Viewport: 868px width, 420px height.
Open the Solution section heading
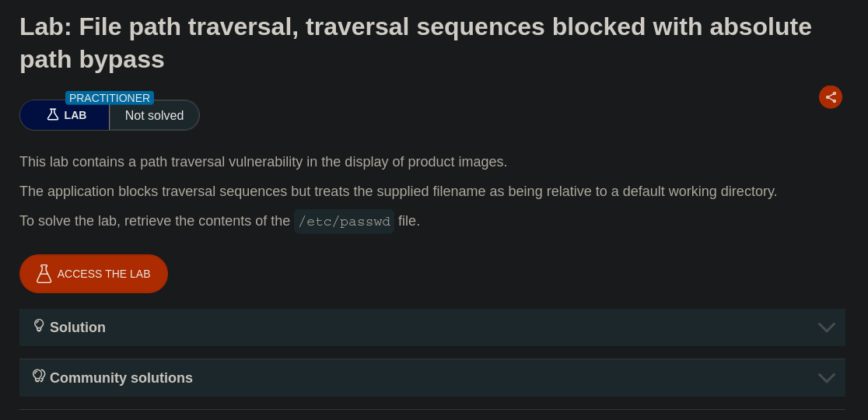click(78, 327)
